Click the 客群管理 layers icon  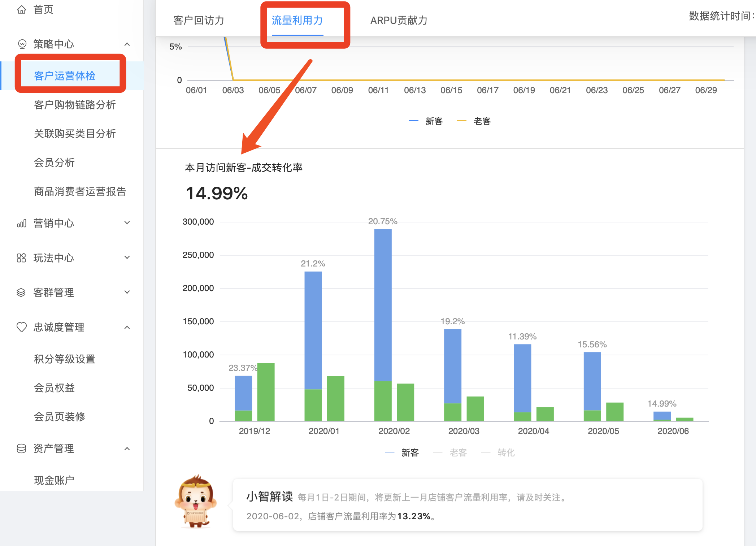coord(22,292)
